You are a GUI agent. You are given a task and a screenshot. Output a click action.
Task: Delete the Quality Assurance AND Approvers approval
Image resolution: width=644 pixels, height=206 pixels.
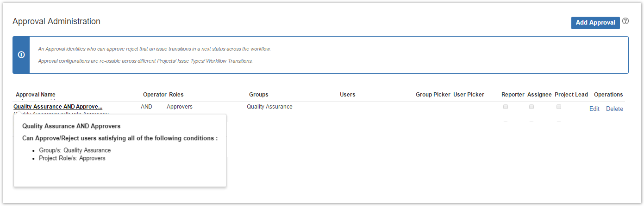coord(614,109)
